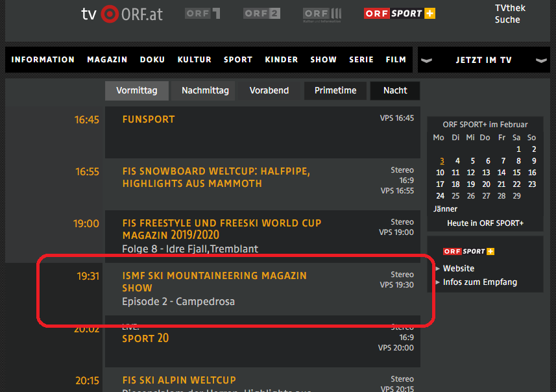Open the FUNSPORT programme entry

click(149, 119)
